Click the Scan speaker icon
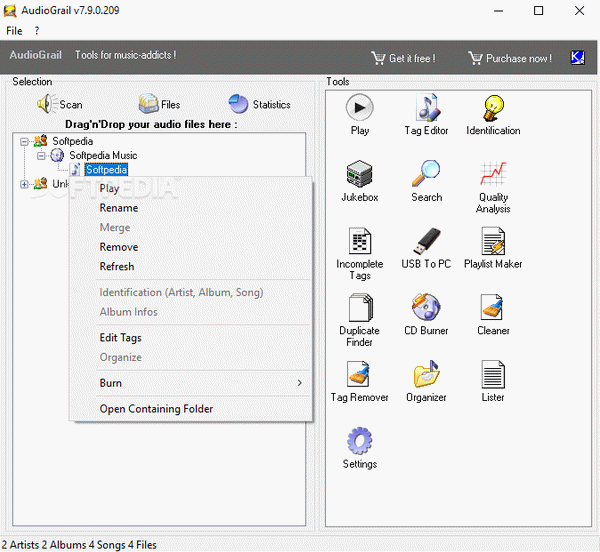Image resolution: width=600 pixels, height=552 pixels. (x=46, y=104)
